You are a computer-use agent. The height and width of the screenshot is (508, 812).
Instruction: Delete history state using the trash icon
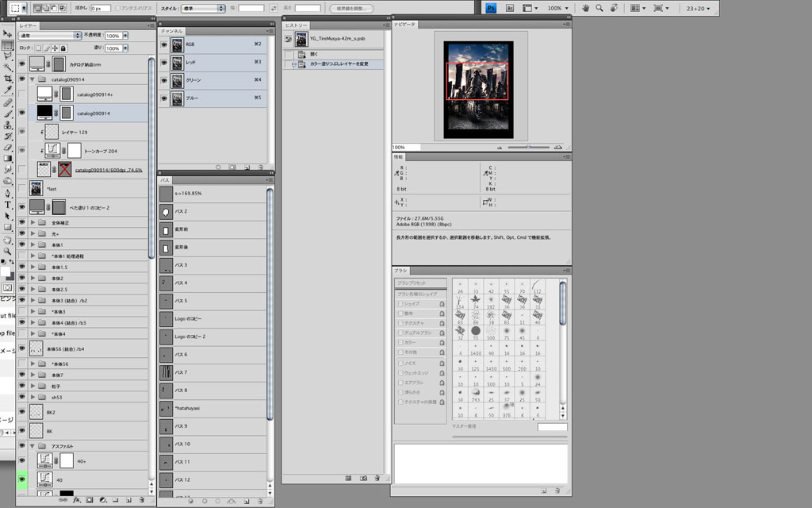click(x=377, y=478)
